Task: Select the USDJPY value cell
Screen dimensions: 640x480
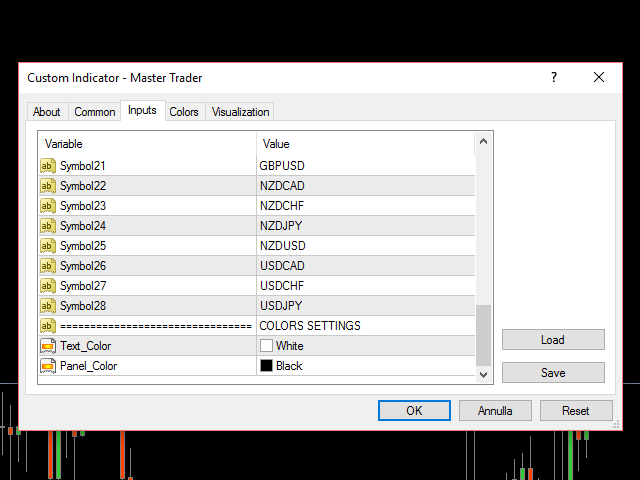Action: click(366, 306)
